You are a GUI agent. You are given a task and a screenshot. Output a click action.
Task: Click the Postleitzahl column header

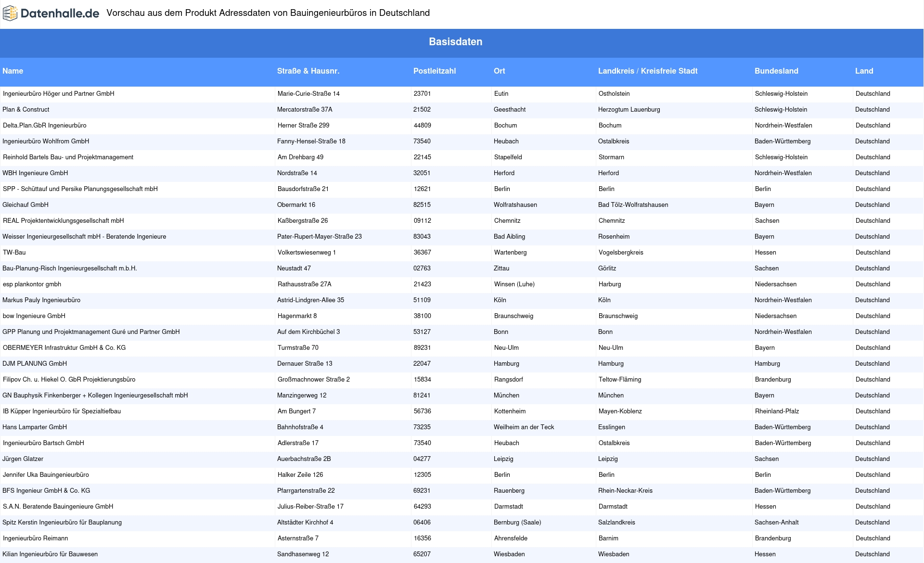tap(435, 71)
